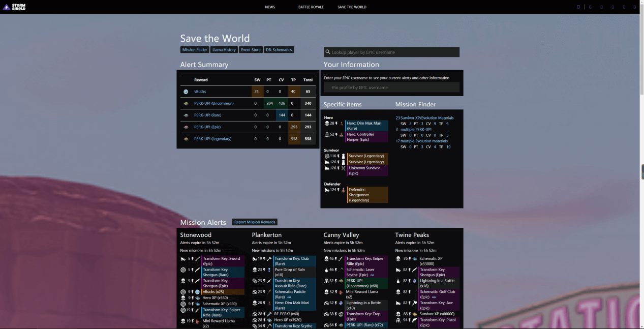The image size is (644, 329).
Task: Click the RE-PERK! (x40) reward icon
Action: 269,314
